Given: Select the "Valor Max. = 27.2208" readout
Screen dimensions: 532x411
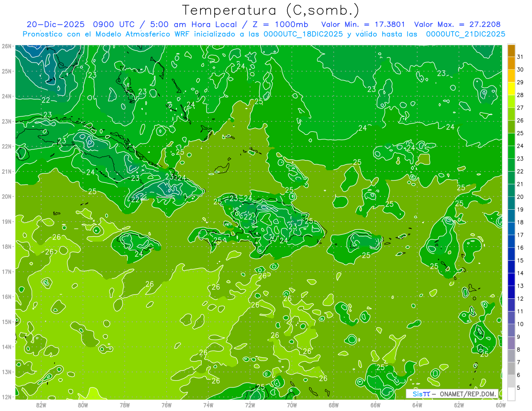Looking at the screenshot, I should (x=458, y=24).
